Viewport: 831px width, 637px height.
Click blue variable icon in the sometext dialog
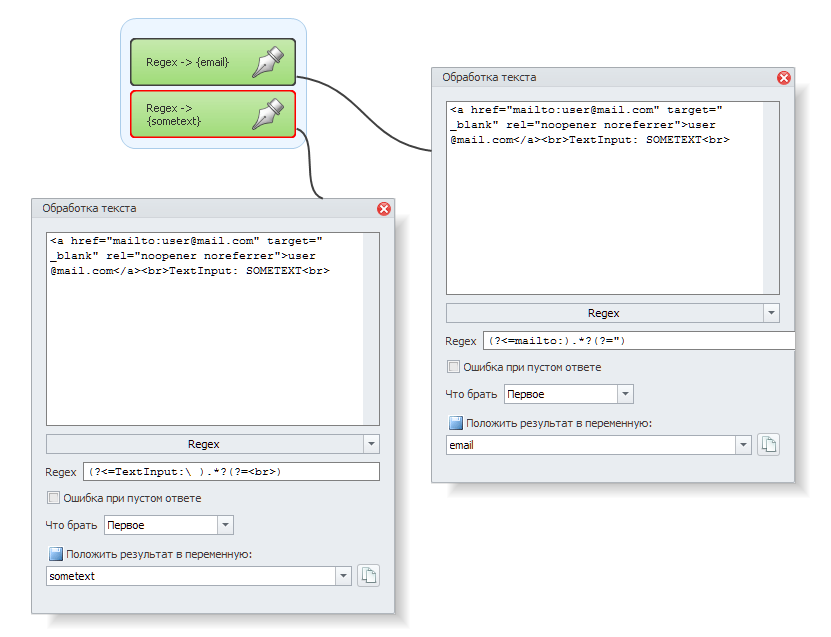pos(56,554)
